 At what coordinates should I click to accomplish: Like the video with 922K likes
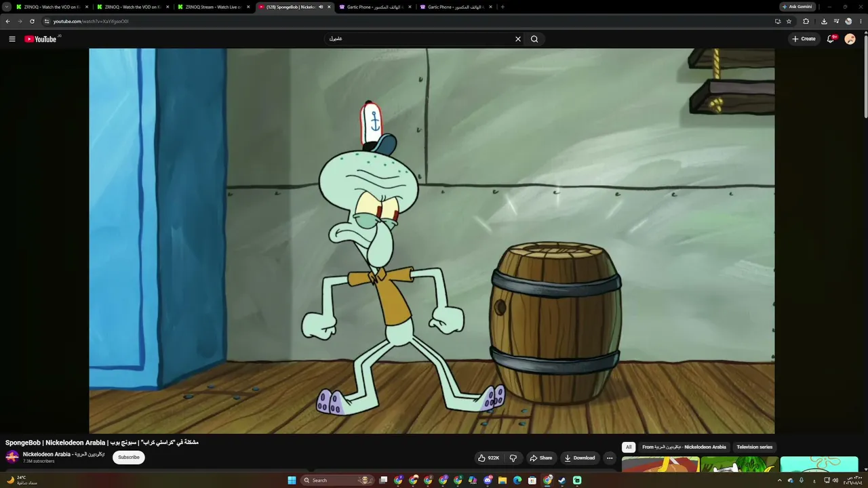489,458
